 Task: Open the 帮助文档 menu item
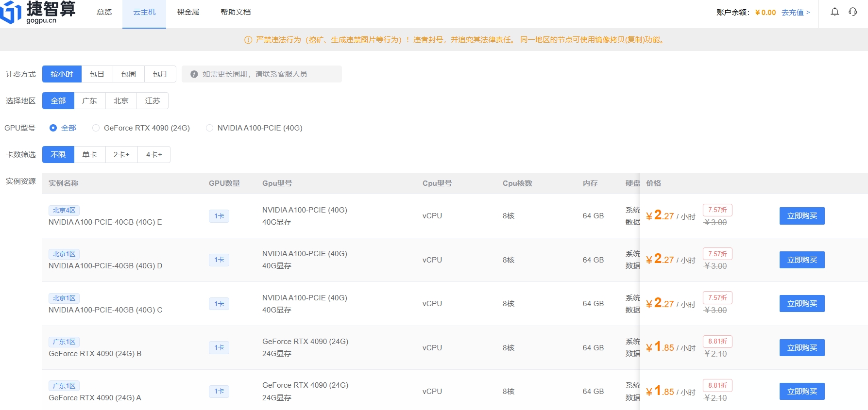pos(236,12)
